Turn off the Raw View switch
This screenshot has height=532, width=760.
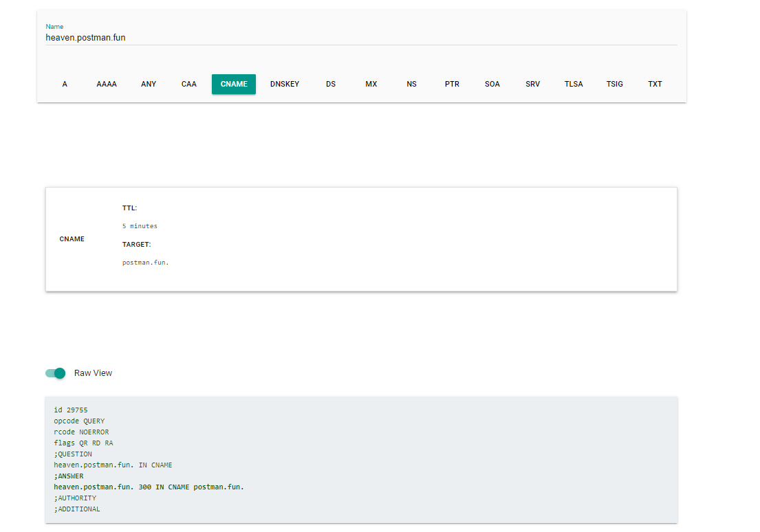click(55, 373)
